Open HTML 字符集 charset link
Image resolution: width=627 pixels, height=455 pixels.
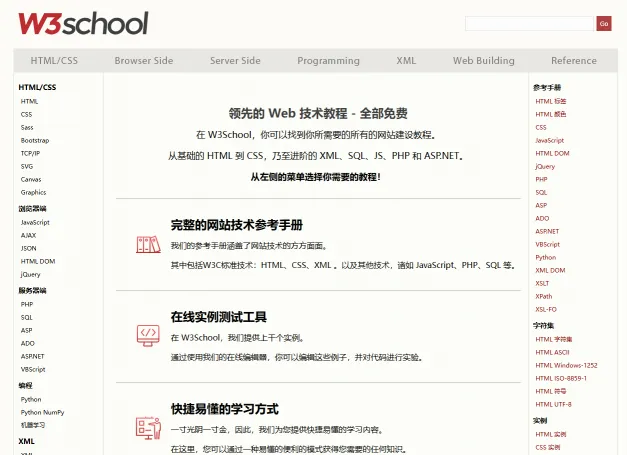pyautogui.click(x=553, y=339)
